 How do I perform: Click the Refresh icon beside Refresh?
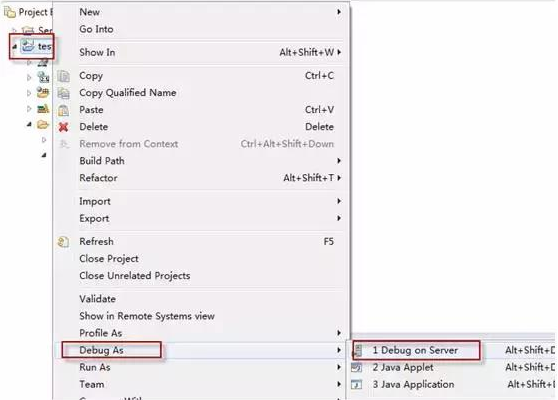pos(63,242)
